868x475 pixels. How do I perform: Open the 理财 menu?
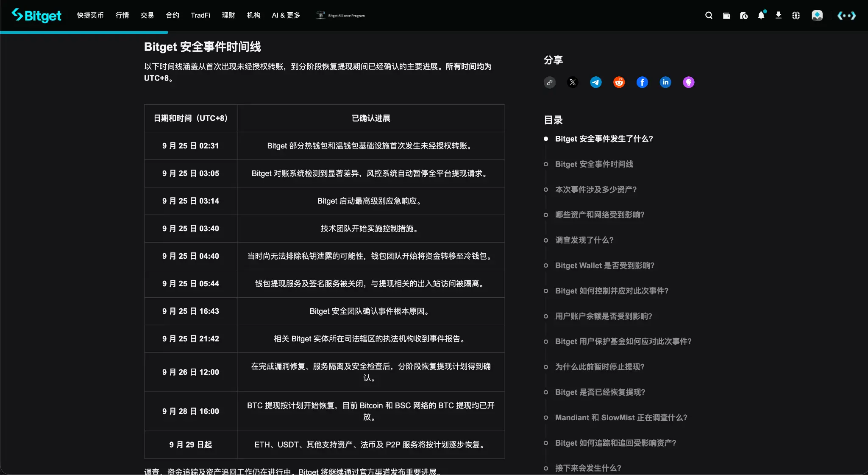[x=228, y=15]
